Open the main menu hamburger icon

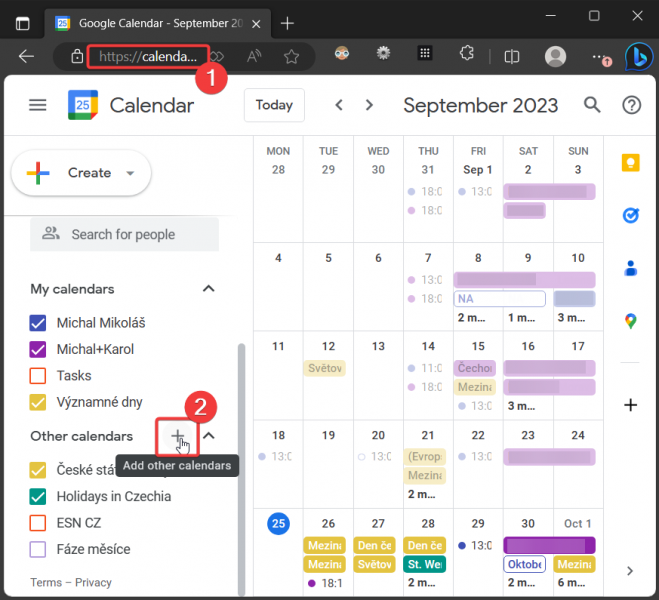pyautogui.click(x=38, y=105)
